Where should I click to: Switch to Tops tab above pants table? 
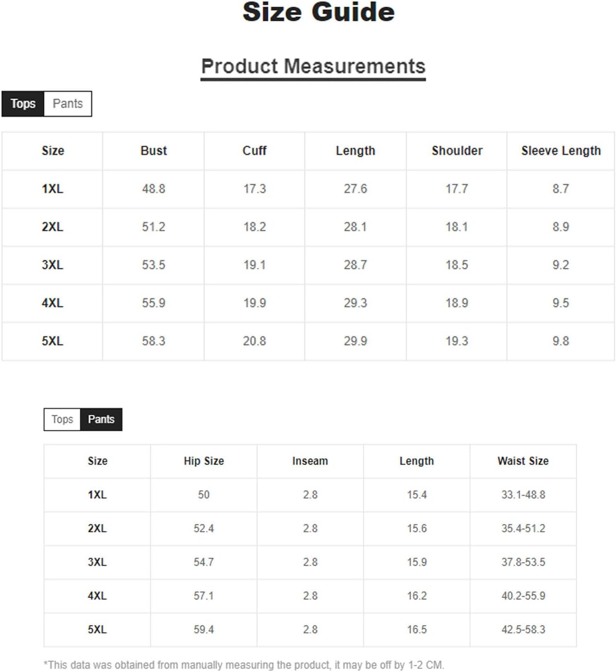[62, 419]
